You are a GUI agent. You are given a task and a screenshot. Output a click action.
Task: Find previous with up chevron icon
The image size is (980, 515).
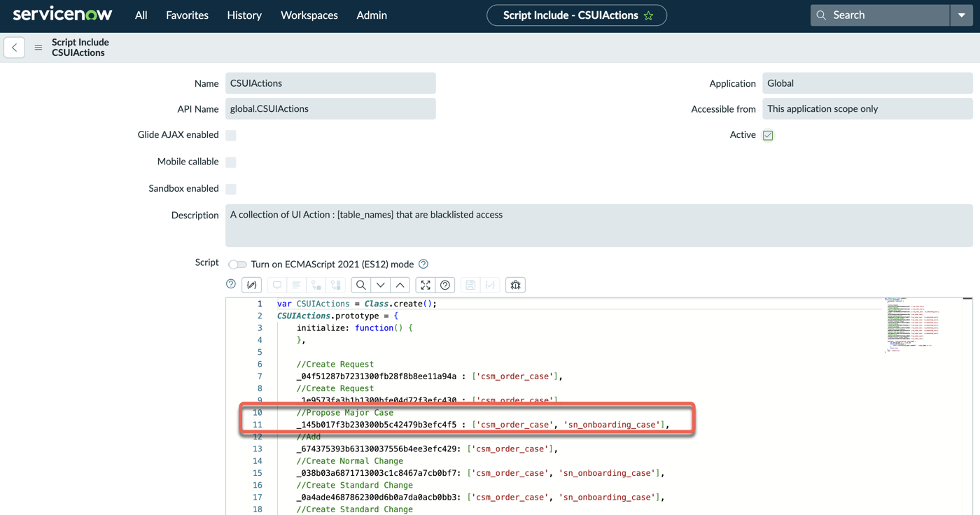(x=400, y=285)
